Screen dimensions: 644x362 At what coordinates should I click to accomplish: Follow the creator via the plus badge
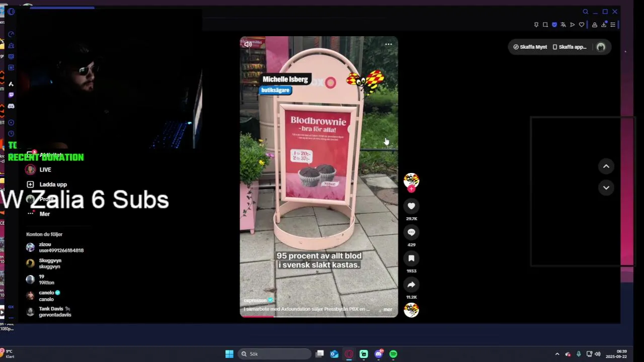point(411,189)
